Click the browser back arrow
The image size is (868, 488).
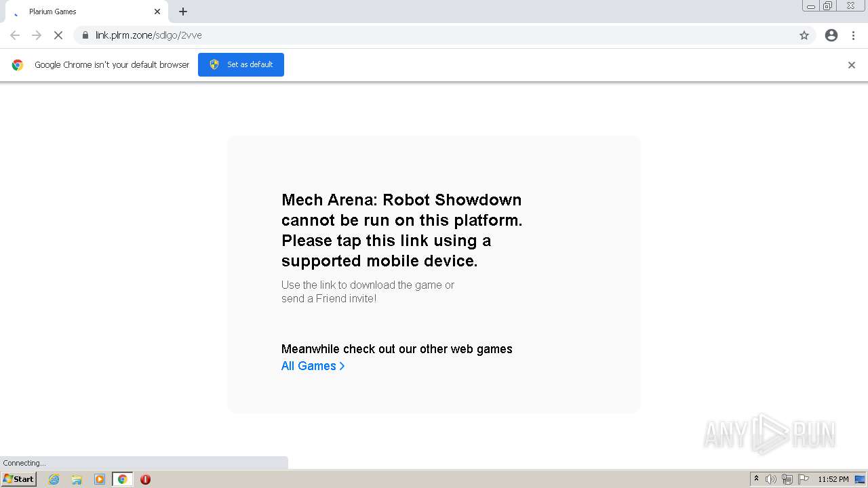(15, 35)
